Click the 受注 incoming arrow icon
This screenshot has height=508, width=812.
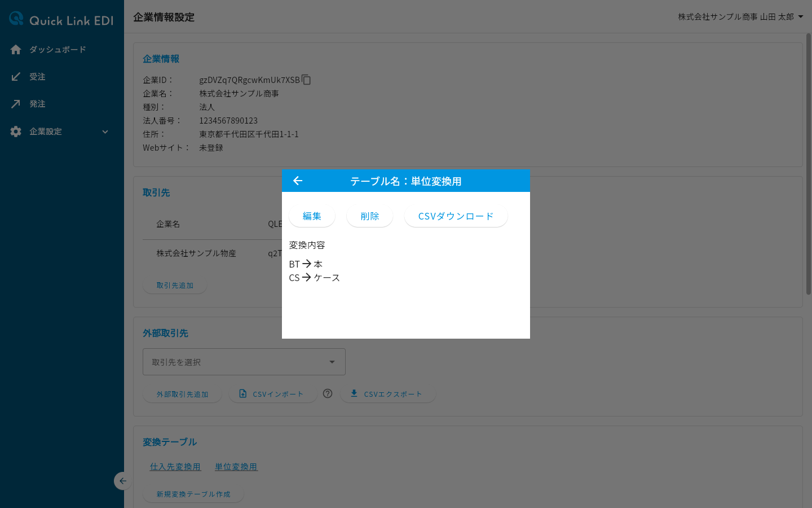click(16, 77)
